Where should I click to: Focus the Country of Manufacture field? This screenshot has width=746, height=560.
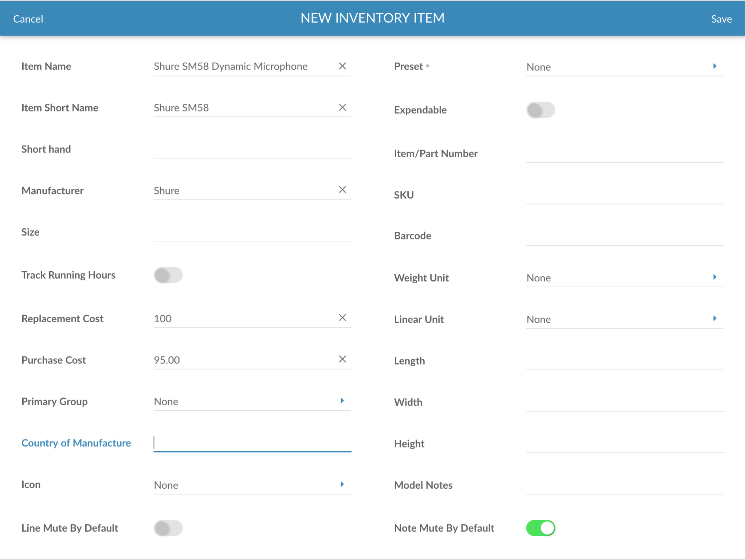click(252, 443)
